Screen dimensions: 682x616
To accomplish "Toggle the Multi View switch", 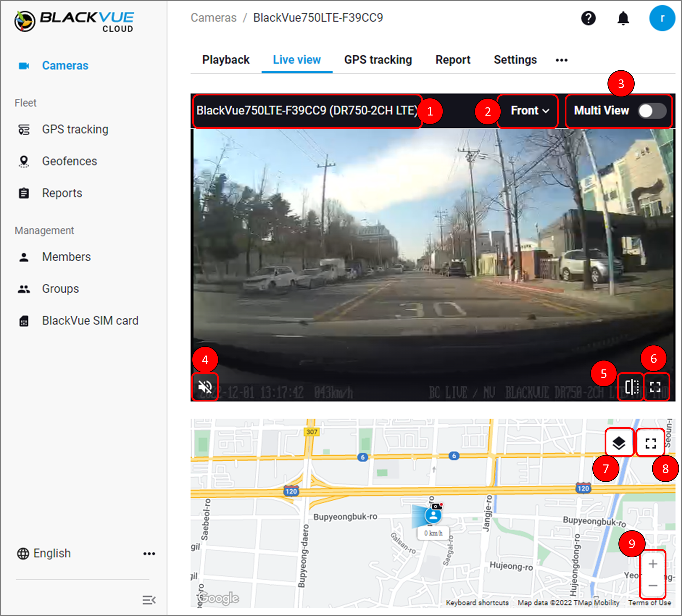I will (x=652, y=111).
